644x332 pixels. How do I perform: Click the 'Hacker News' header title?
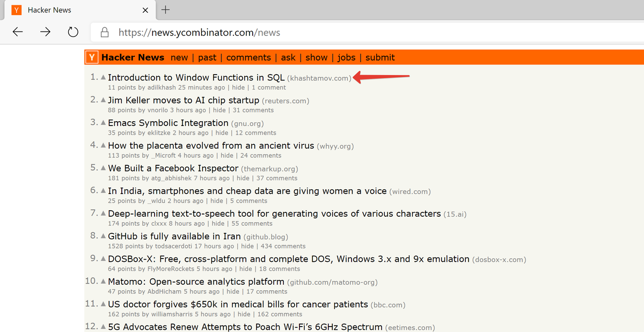[133, 57]
